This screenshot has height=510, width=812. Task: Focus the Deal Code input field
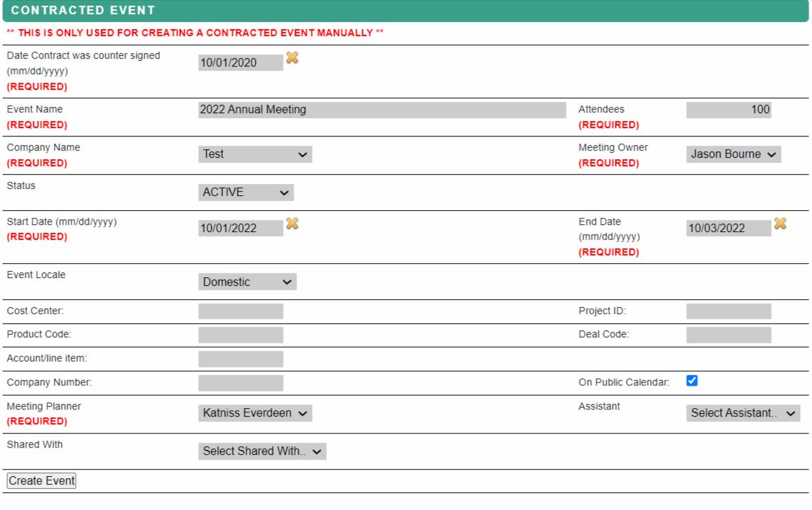click(729, 335)
